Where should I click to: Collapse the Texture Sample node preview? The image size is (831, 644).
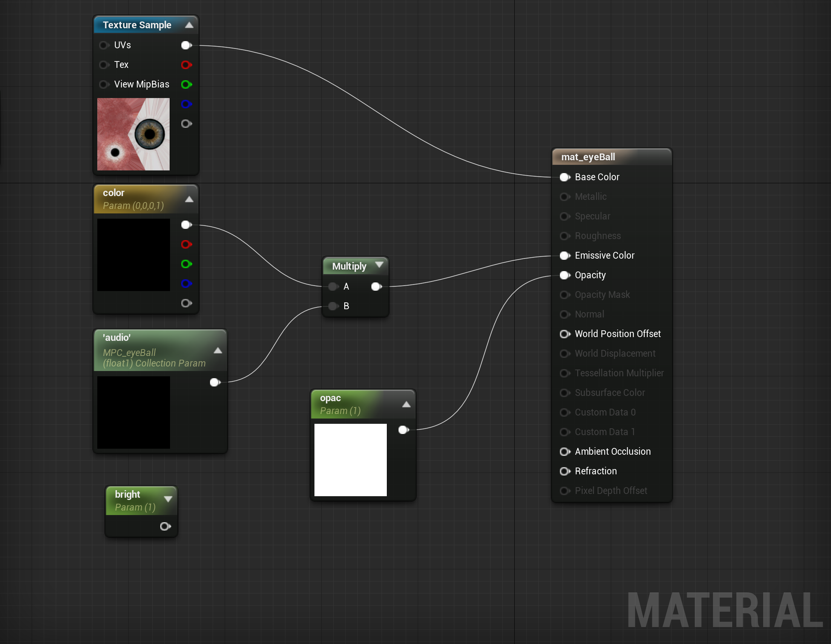[189, 25]
